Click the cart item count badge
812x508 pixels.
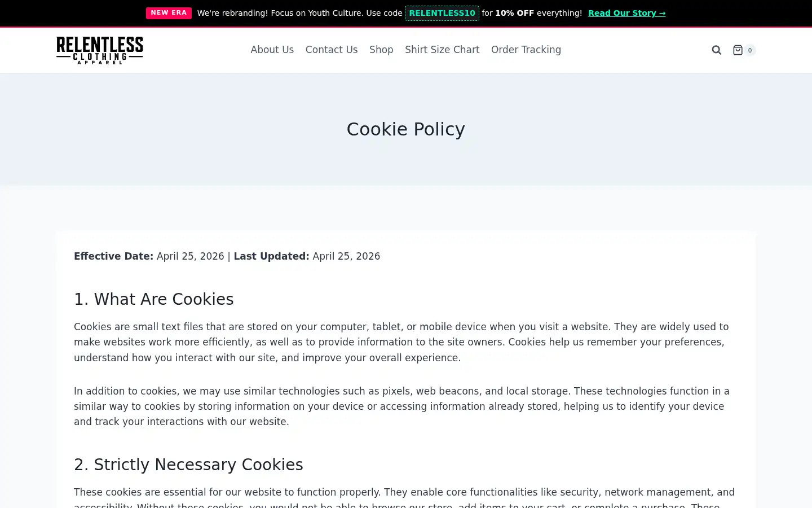pos(750,50)
